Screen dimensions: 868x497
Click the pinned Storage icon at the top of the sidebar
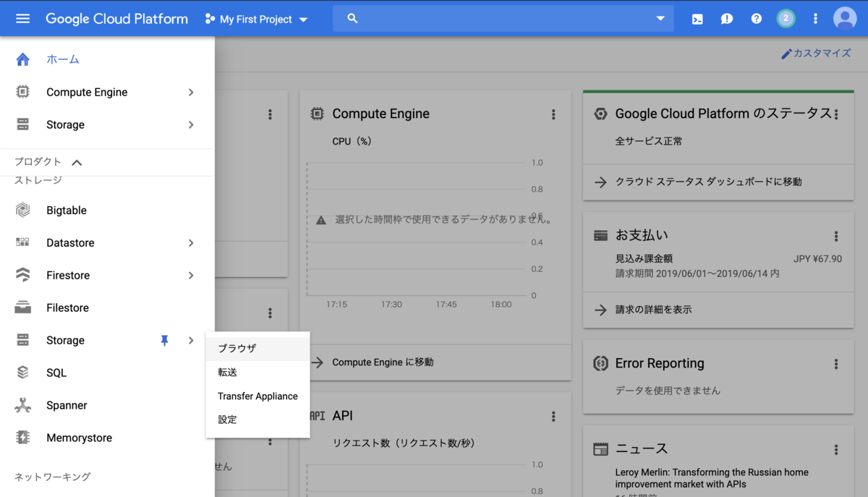(22, 124)
